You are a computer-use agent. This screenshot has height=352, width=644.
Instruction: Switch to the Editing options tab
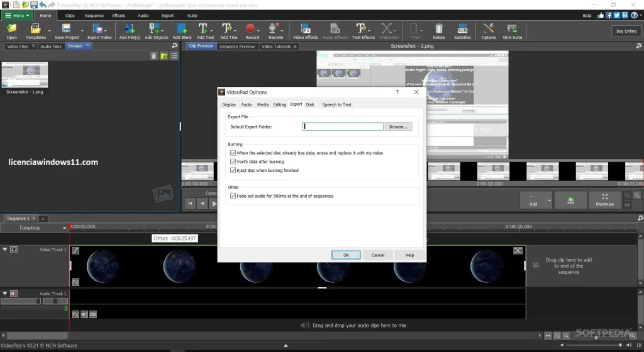click(279, 105)
